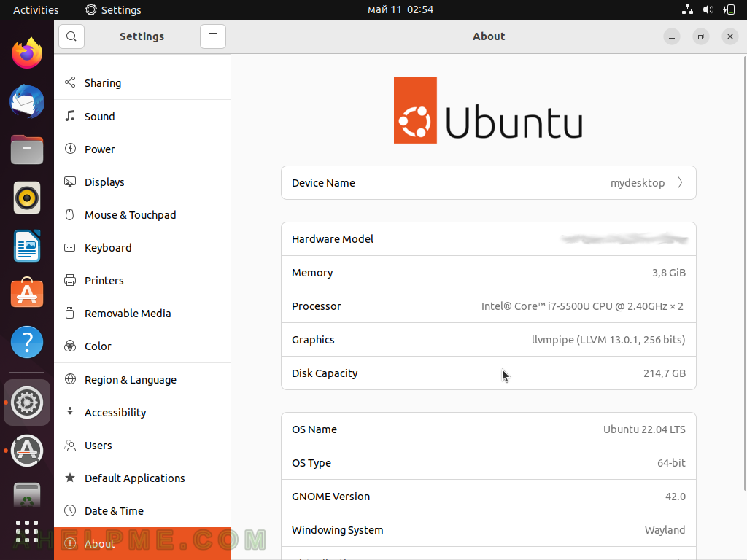Click the Graphics value llvmpipe
Viewport: 747px width, 560px height.
coord(608,340)
